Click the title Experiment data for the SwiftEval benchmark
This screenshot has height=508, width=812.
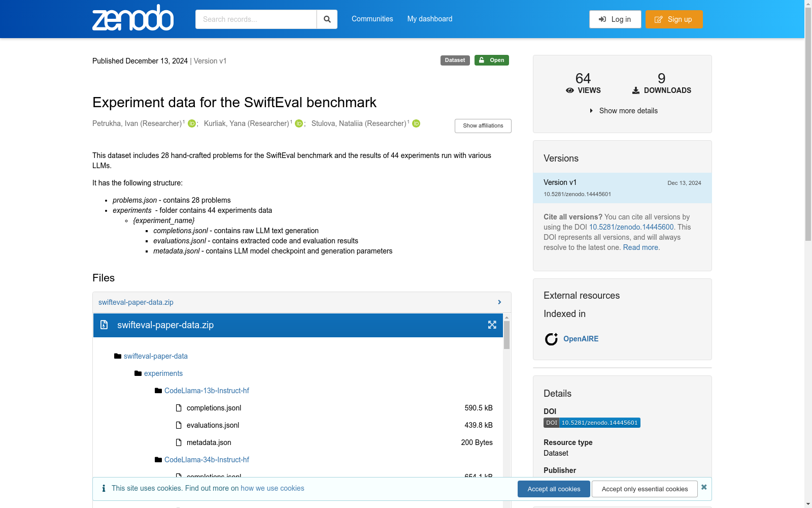point(234,102)
